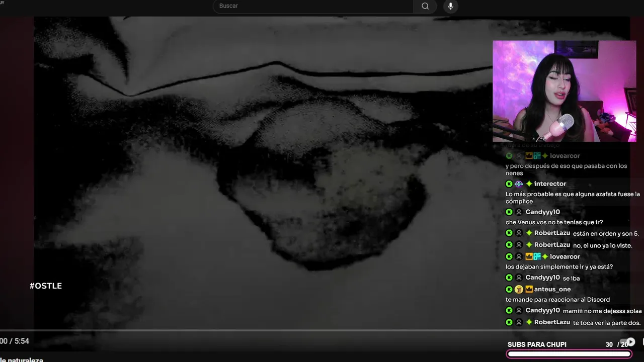Click user silhouette icon next to 'se iba' Candyyy10
The image size is (644, 362).
point(519,278)
